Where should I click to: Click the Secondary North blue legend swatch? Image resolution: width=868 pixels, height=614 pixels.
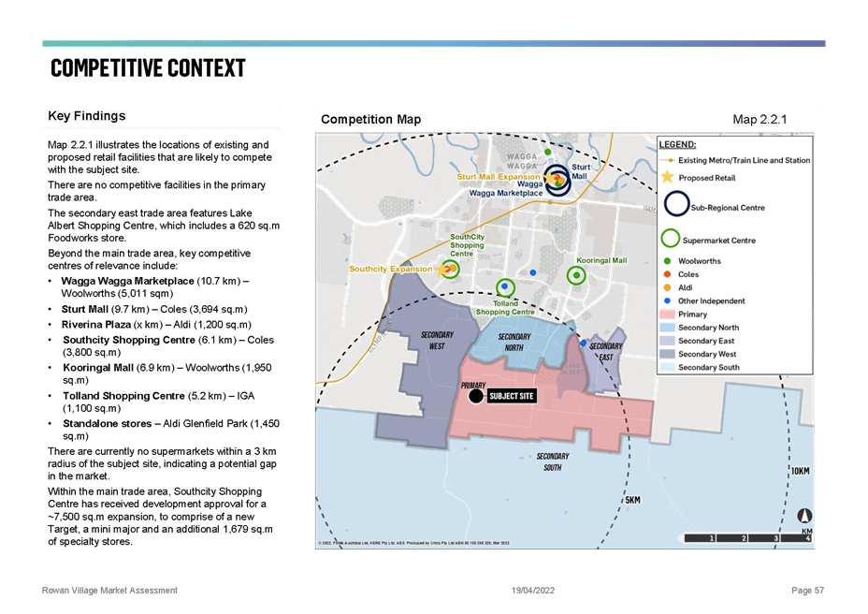(667, 328)
